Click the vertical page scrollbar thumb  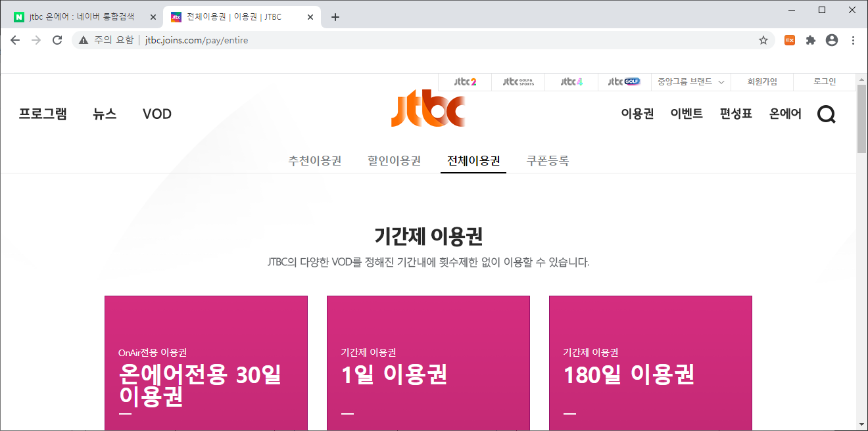point(862,118)
